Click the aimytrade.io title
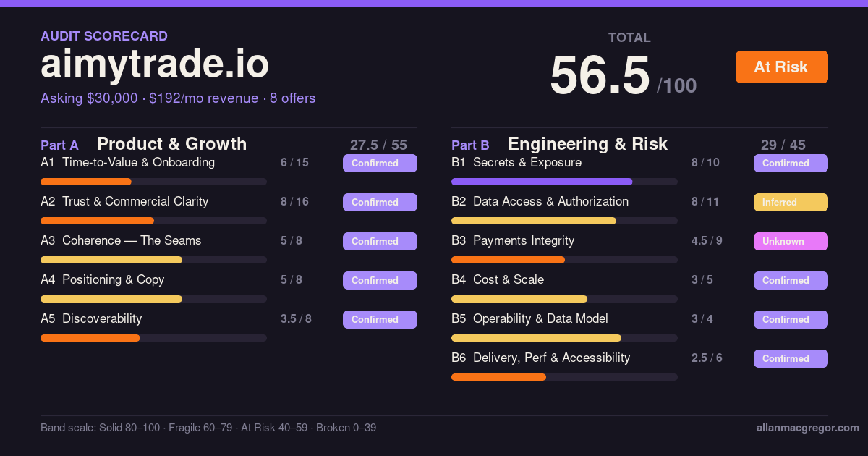The image size is (868, 456). click(x=155, y=64)
